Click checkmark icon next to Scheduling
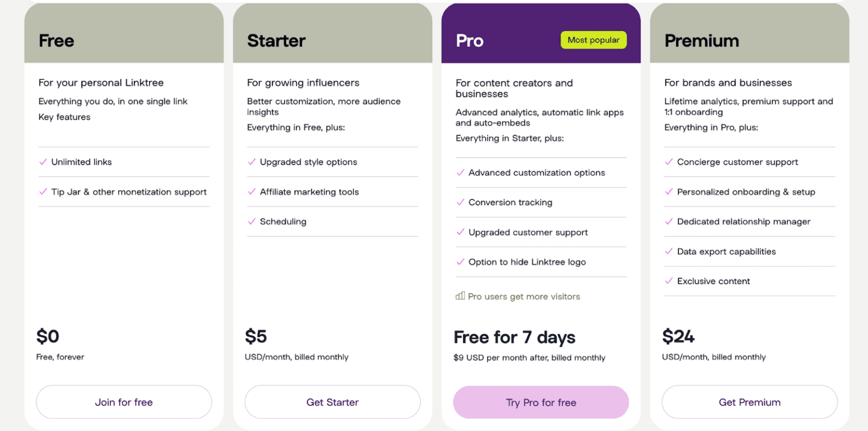The width and height of the screenshot is (868, 431). [251, 221]
